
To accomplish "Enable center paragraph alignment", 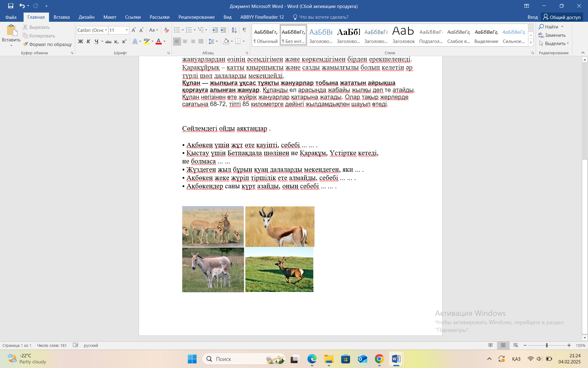I will pos(185,41).
